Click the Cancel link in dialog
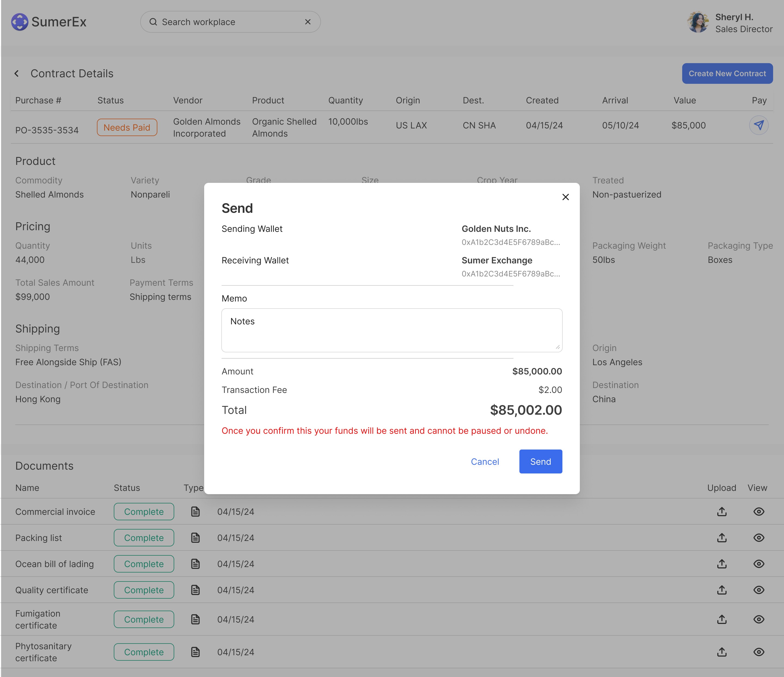Image resolution: width=784 pixels, height=677 pixels. pos(485,462)
